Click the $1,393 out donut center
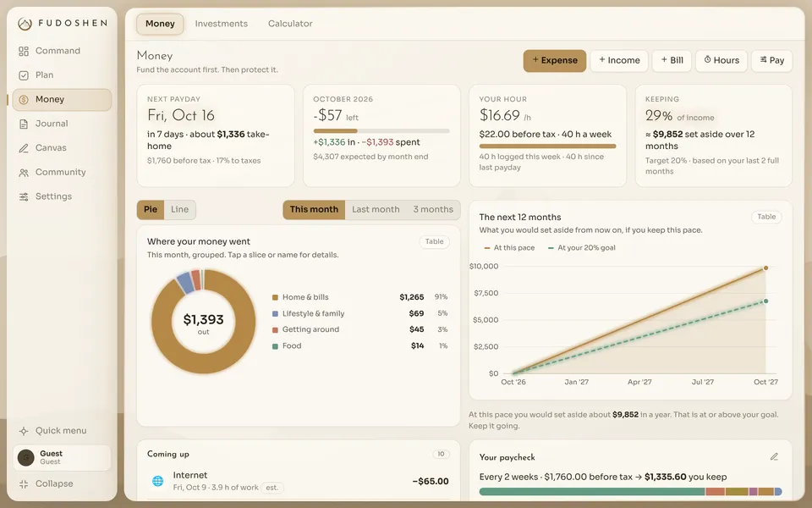The height and width of the screenshot is (508, 812). pos(204,323)
